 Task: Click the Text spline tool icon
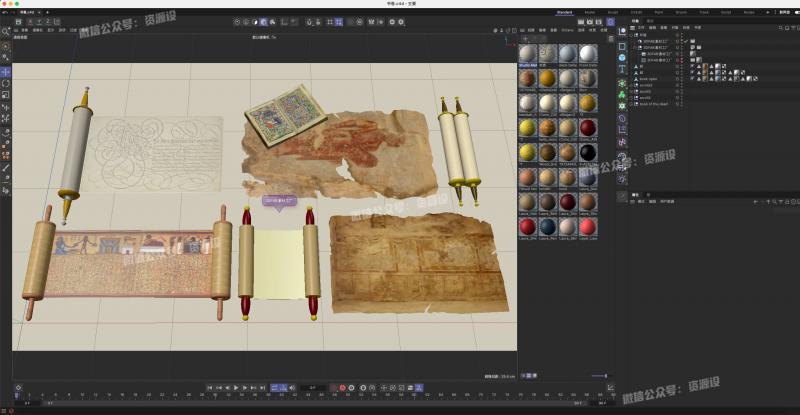pos(622,70)
